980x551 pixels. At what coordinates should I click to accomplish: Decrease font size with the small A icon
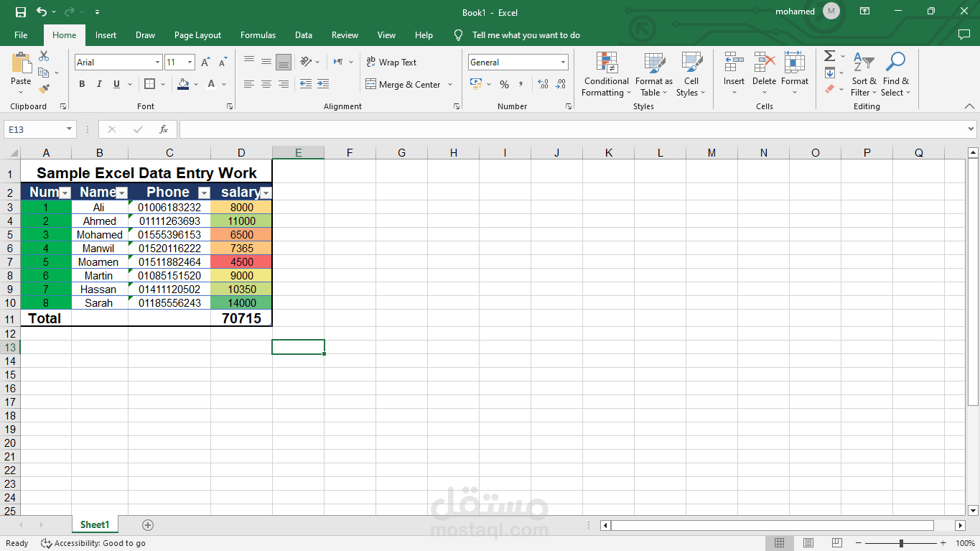click(223, 62)
